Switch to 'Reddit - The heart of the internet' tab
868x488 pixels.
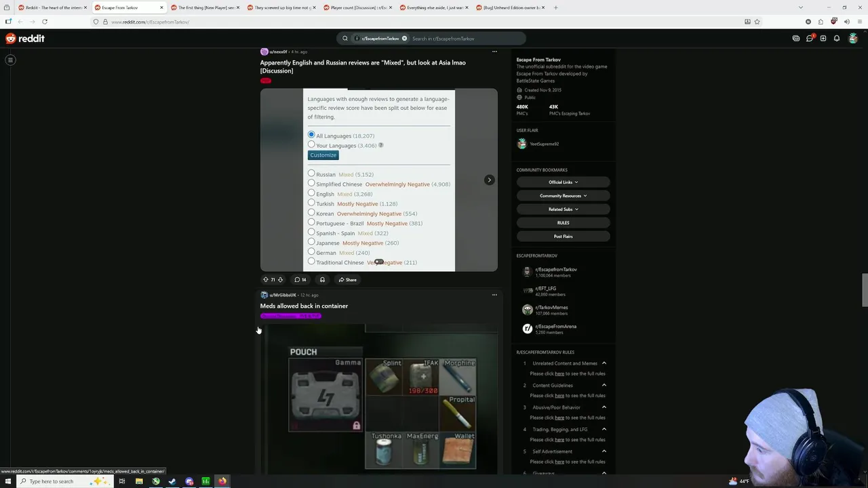click(x=52, y=7)
